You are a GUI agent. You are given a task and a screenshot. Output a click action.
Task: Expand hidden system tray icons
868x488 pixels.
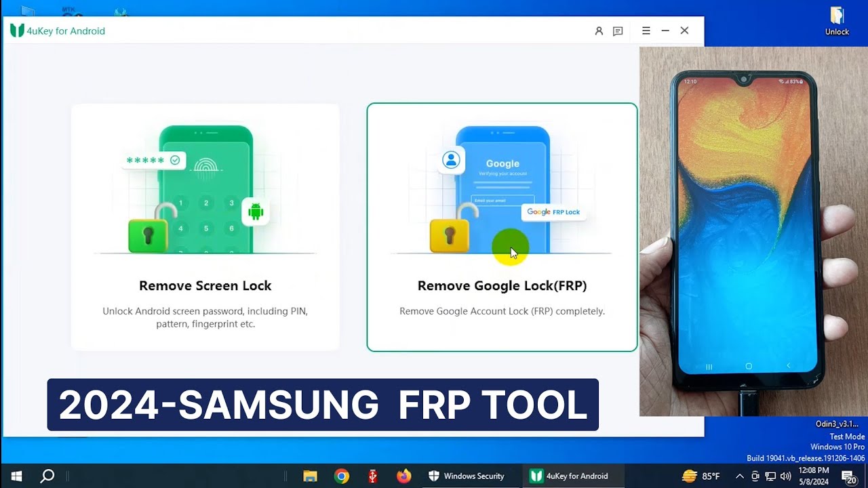coord(740,476)
